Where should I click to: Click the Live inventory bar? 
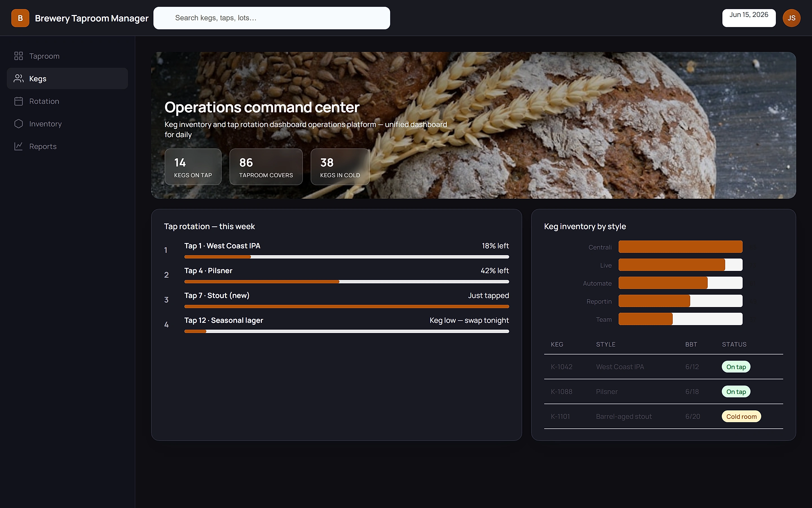point(680,265)
